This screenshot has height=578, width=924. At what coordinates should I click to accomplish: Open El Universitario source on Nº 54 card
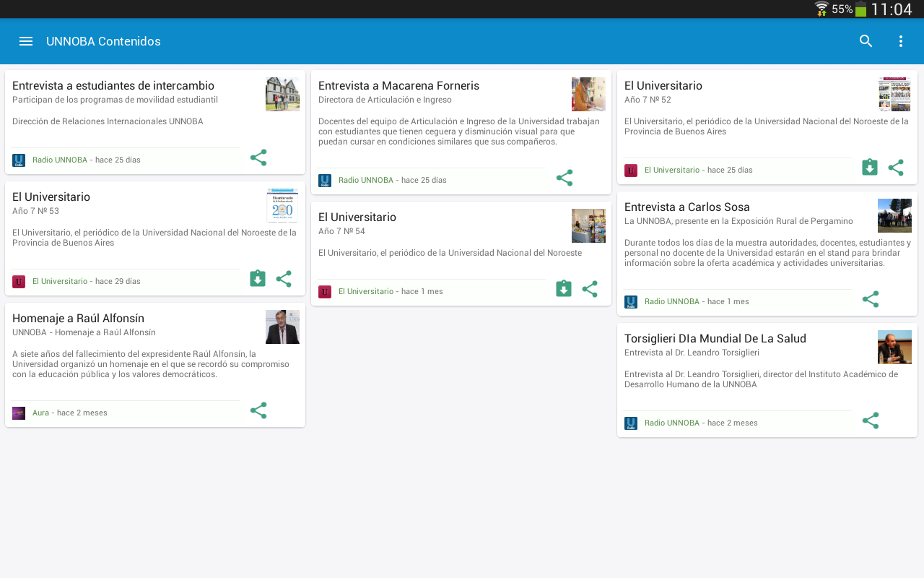(x=366, y=292)
